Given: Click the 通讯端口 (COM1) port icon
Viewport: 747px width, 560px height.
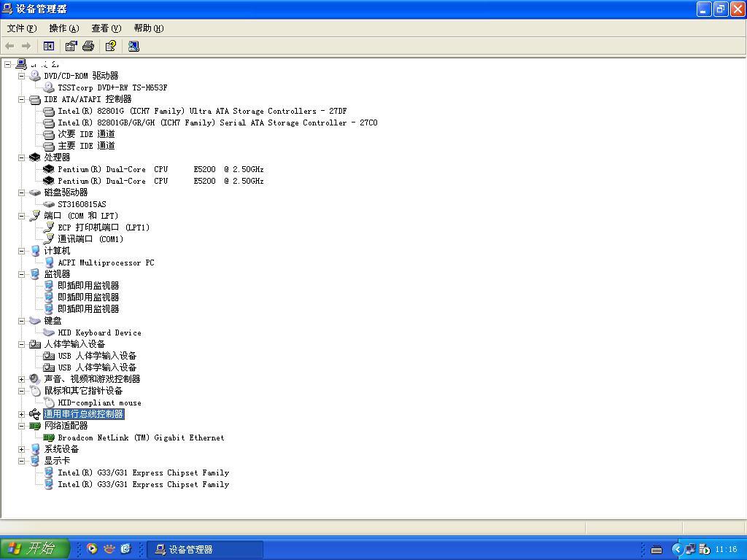Looking at the screenshot, I should tap(49, 239).
